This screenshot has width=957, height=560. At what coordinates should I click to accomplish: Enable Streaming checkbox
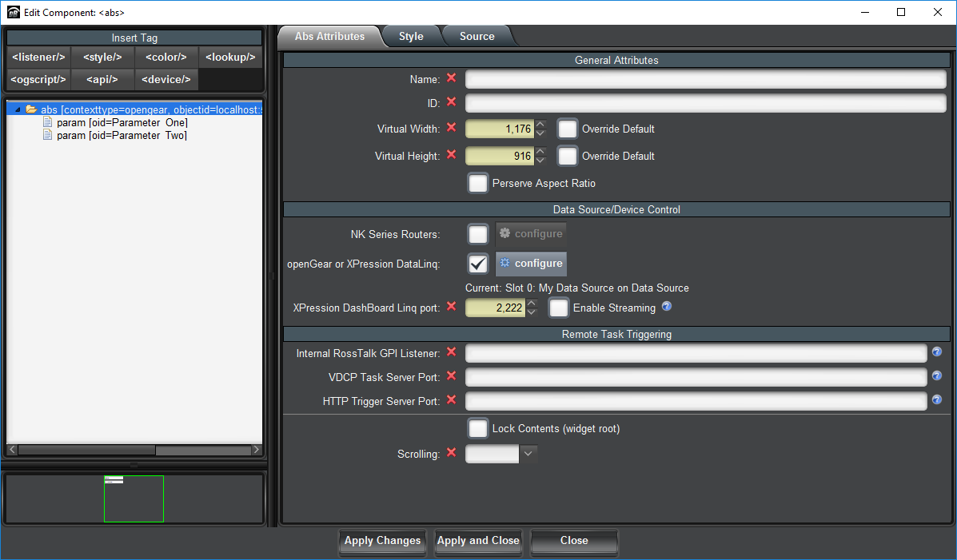coord(559,308)
